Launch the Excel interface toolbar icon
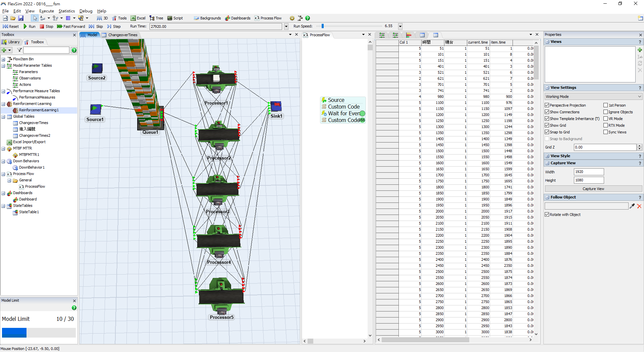The image size is (644, 352). coord(138,18)
